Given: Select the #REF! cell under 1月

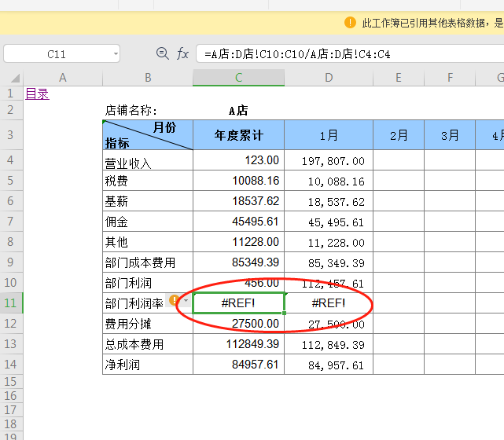Looking at the screenshot, I should tap(329, 302).
